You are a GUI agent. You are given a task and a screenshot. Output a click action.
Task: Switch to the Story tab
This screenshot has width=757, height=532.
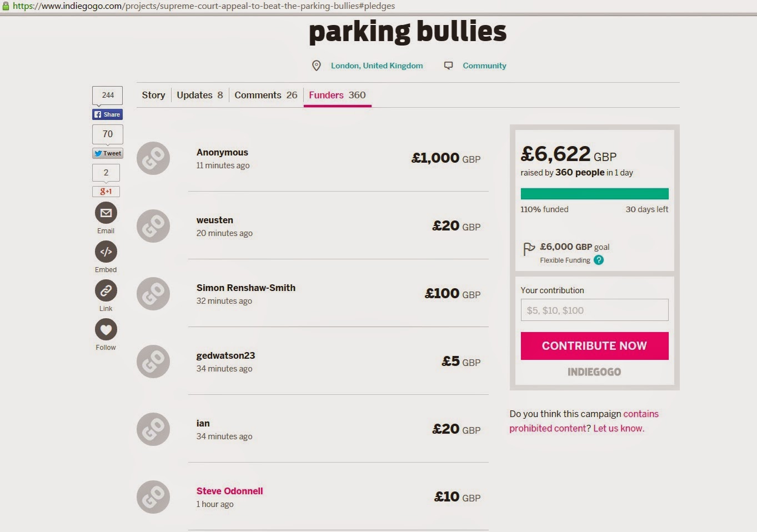pos(153,95)
